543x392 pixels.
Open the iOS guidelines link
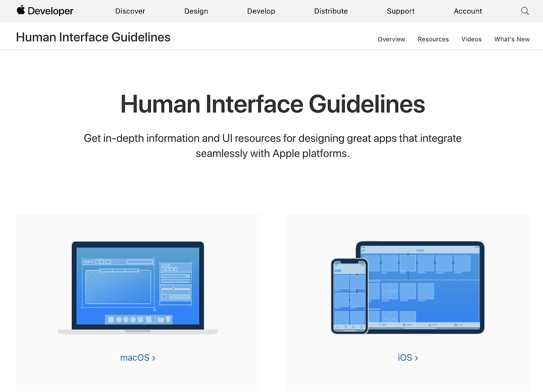tap(408, 358)
